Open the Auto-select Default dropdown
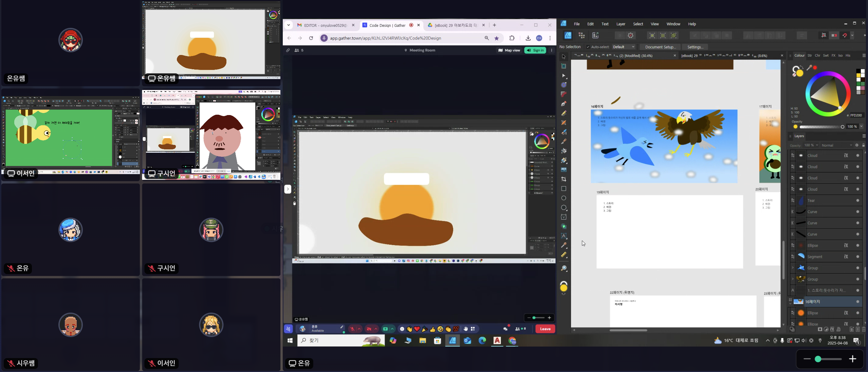 624,47
